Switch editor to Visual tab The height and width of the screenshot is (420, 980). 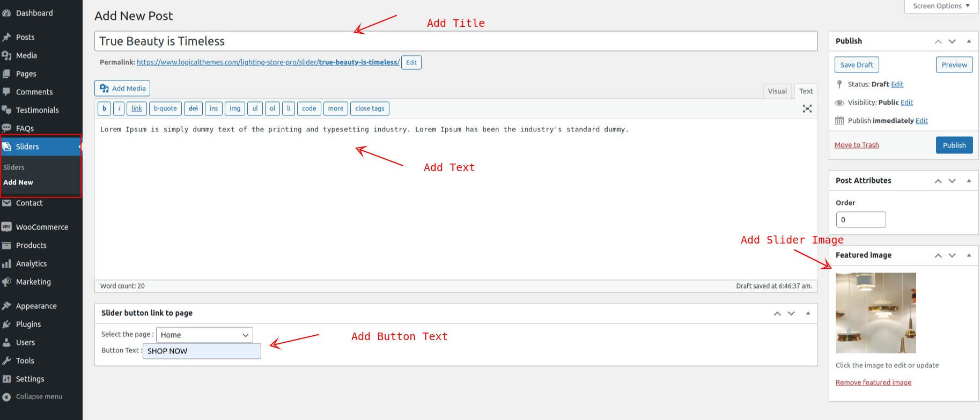(777, 91)
